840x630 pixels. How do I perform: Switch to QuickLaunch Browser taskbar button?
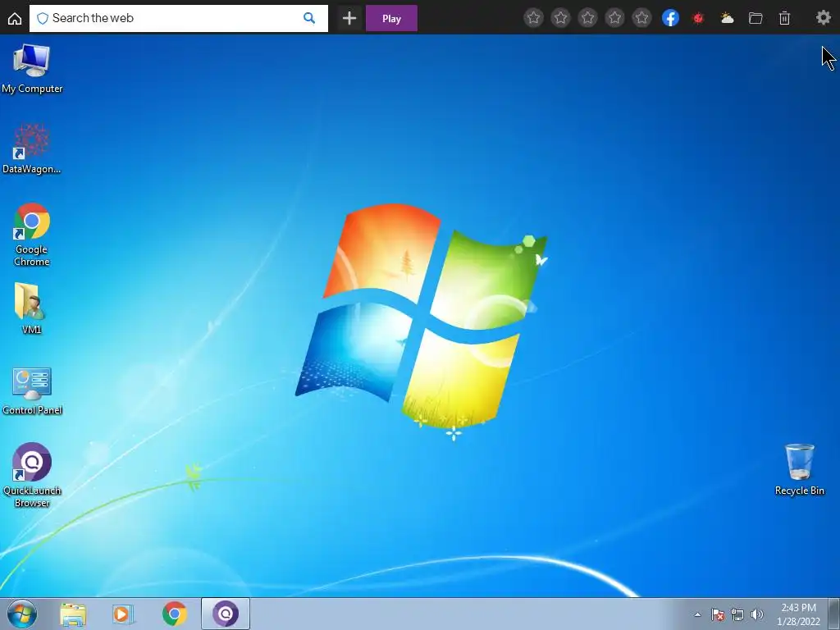[x=226, y=614]
